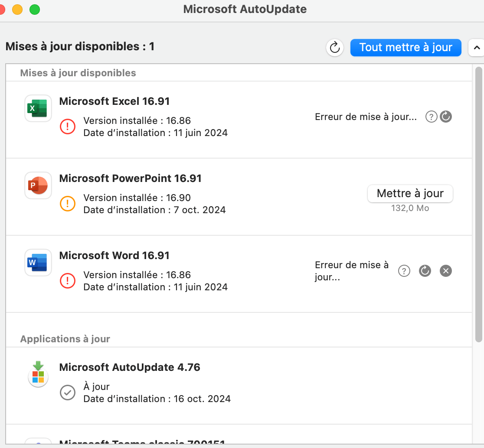This screenshot has width=484, height=448.
Task: Cancel the Word update with X icon
Action: tap(446, 271)
